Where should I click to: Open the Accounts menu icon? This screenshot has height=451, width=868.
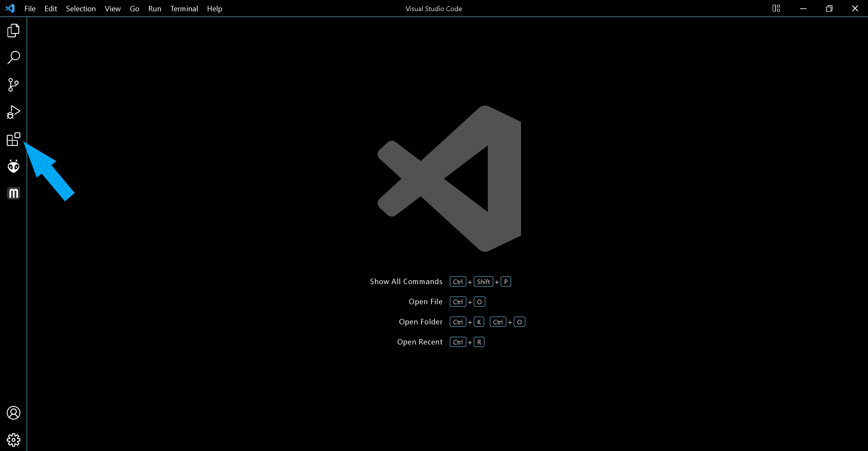point(13,413)
